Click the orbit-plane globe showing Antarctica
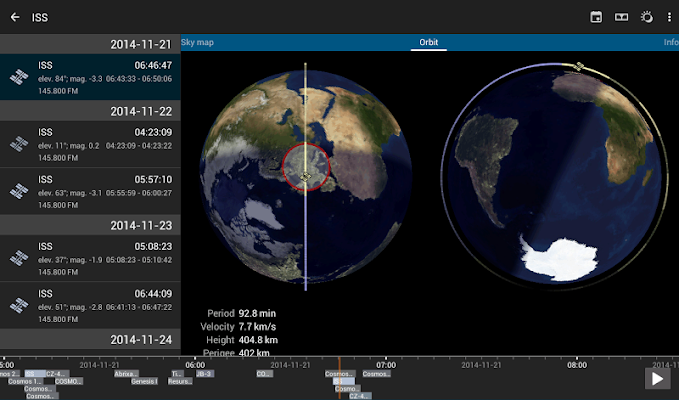Screen dimensions: 679x400 [x=555, y=176]
